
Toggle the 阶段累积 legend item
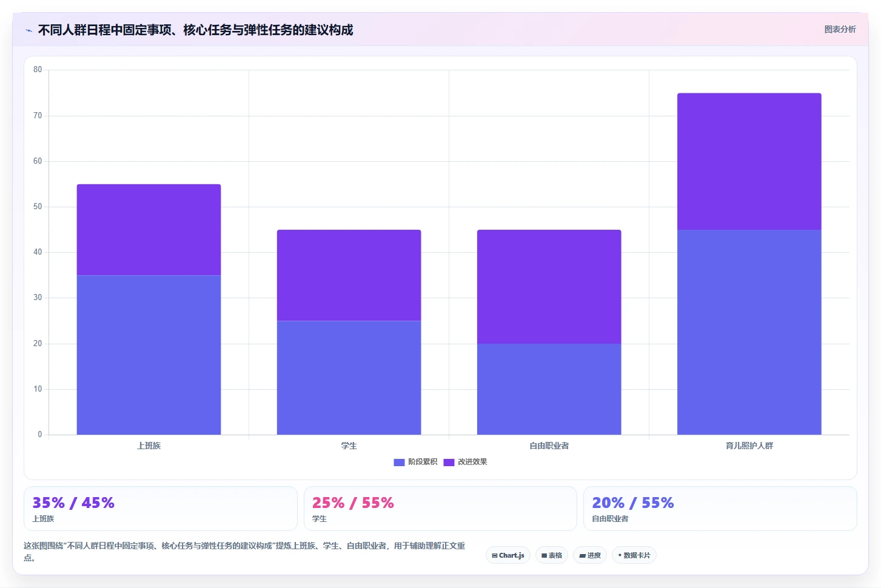pyautogui.click(x=415, y=462)
